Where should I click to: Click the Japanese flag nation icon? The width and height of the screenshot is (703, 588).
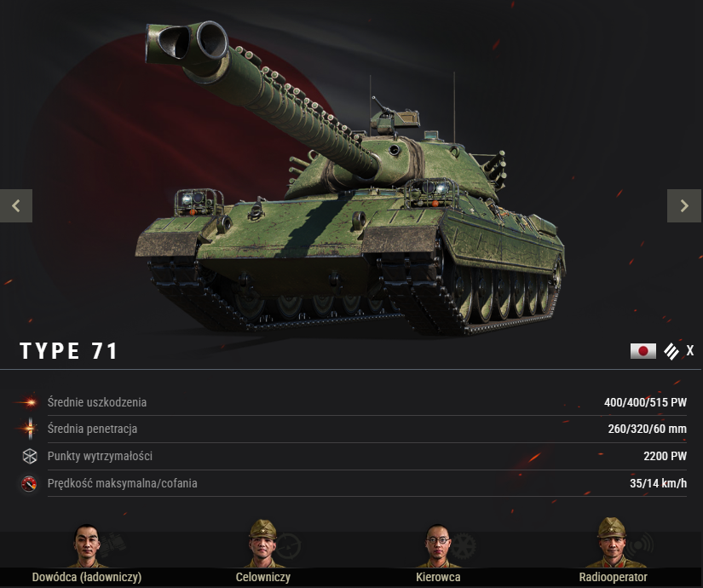[642, 351]
